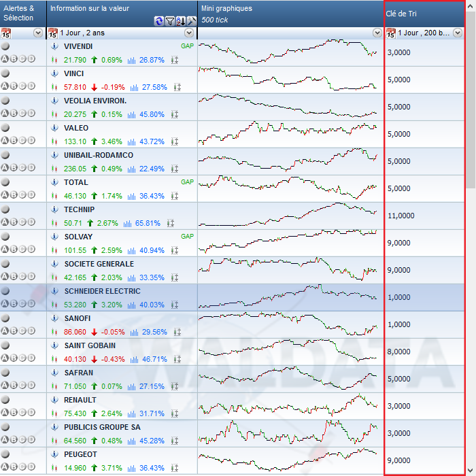Toggle selection D for UNIBAIL-RODAMCO
The height and width of the screenshot is (476, 476).
[x=31, y=167]
